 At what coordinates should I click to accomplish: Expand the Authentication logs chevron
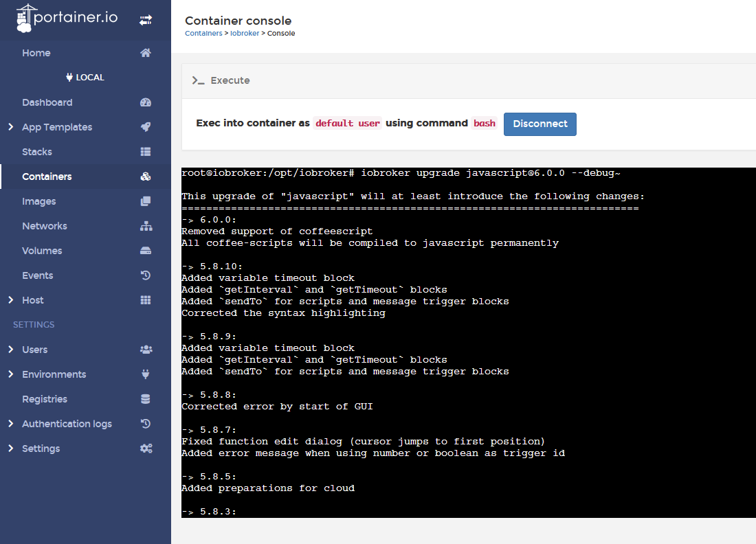[10, 424]
